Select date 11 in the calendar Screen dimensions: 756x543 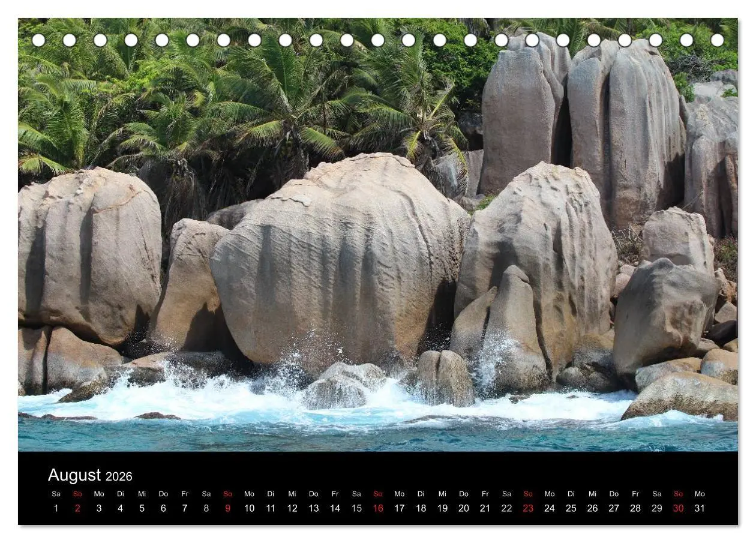tap(271, 508)
